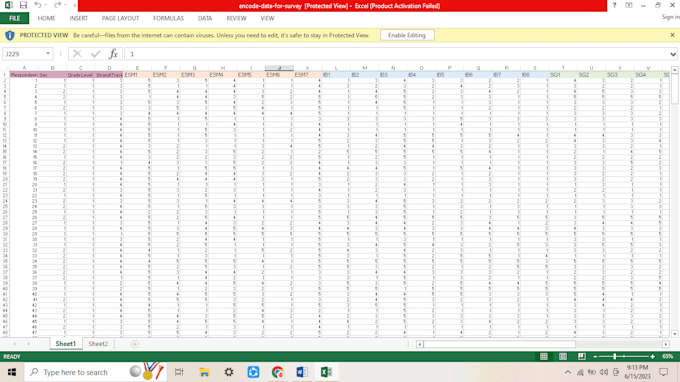Open the Ribbon Display Options button
Screen dimensions: 680x382
pyautogui.click(x=629, y=5)
